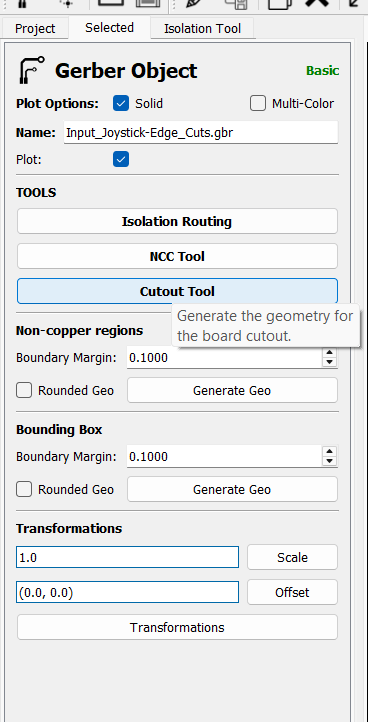Open the Isolation Tool tab
The width and height of the screenshot is (368, 722).
(203, 29)
